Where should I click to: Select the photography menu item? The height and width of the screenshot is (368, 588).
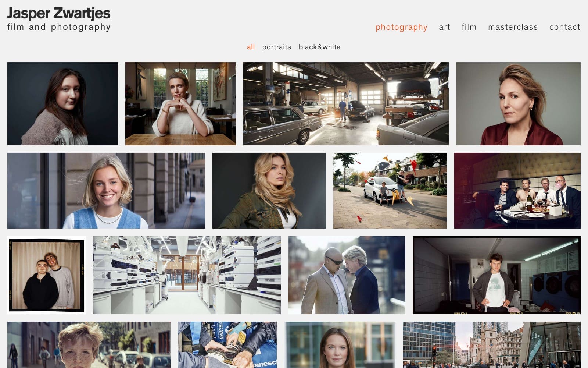click(401, 27)
